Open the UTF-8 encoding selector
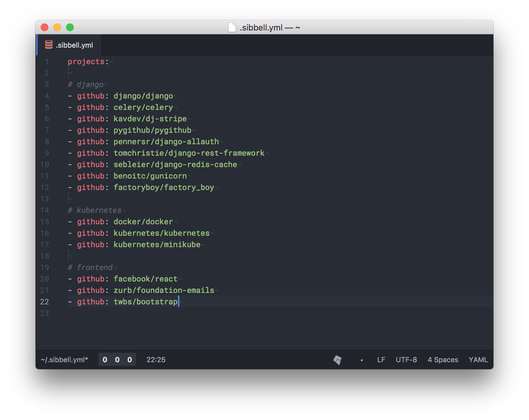This screenshot has width=529, height=420. (406, 360)
